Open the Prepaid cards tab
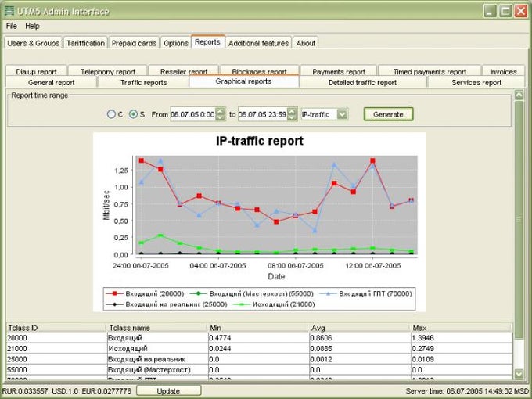Screen dimensions: 532x399 tap(134, 43)
